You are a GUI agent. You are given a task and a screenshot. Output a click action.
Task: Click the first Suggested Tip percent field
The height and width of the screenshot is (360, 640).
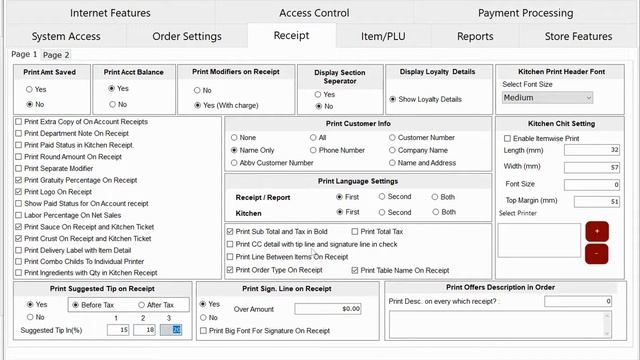click(118, 330)
